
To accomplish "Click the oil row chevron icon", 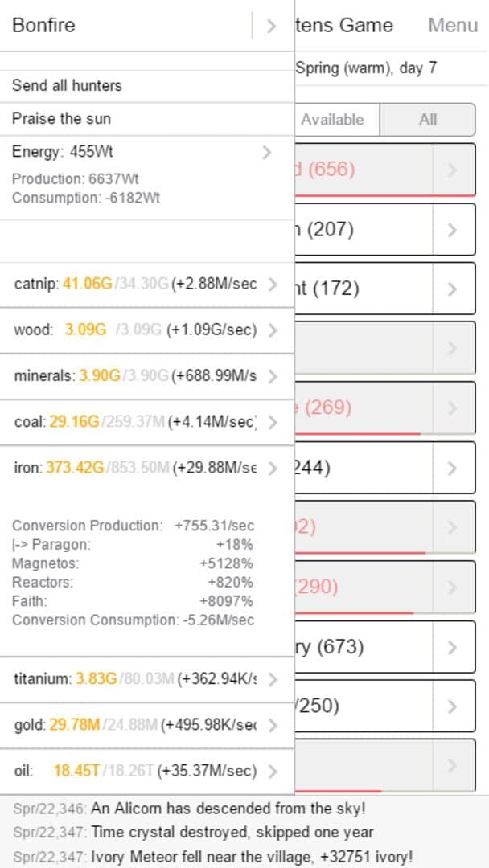I will point(273,772).
